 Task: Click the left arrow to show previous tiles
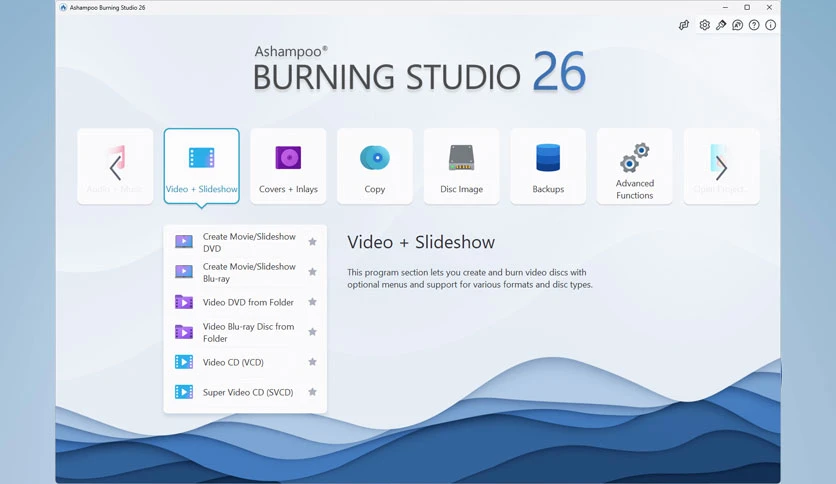[x=115, y=168]
